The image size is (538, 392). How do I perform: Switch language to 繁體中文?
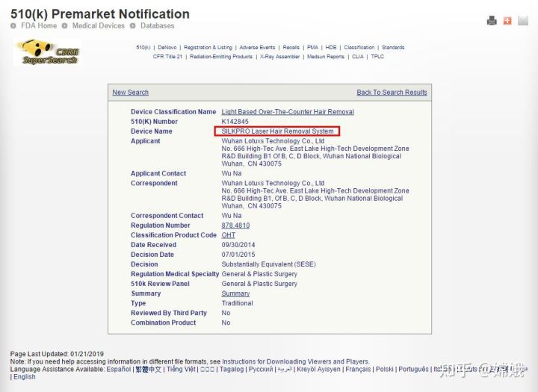coord(148,369)
